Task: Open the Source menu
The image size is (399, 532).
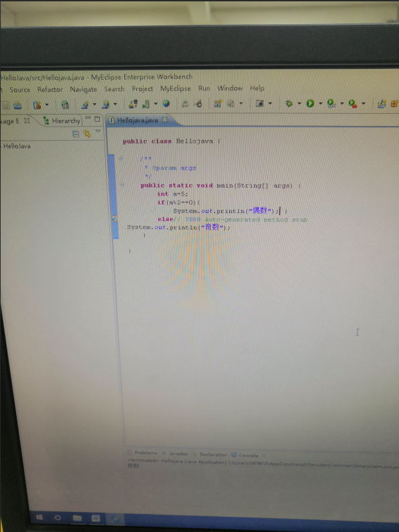Action: point(19,90)
